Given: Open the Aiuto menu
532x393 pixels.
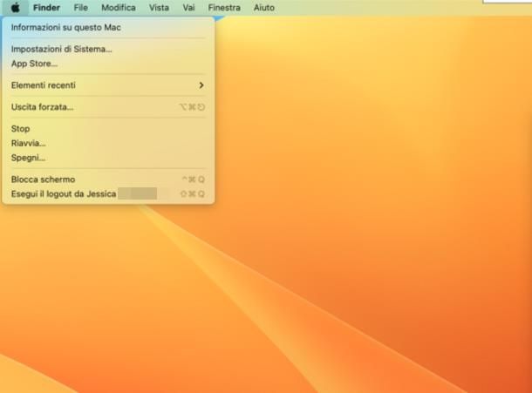Looking at the screenshot, I should pos(264,8).
